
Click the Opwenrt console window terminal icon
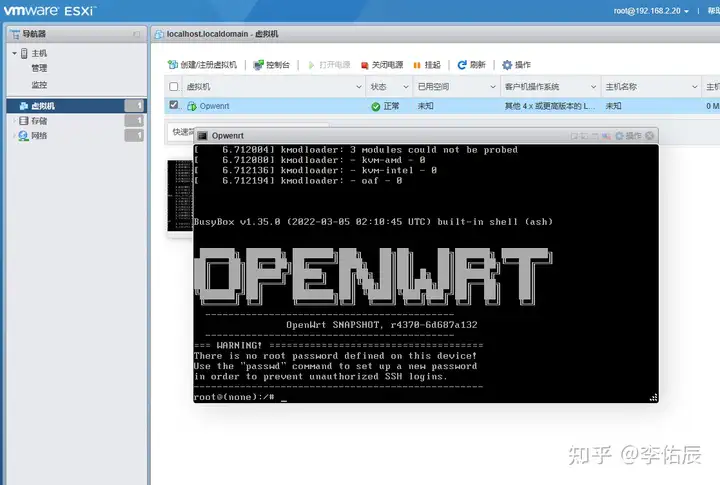point(202,136)
